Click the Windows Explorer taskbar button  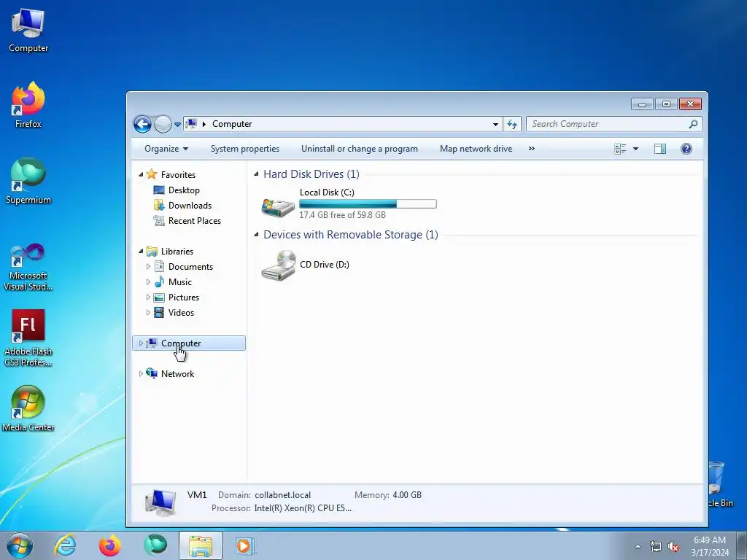[x=201, y=545]
